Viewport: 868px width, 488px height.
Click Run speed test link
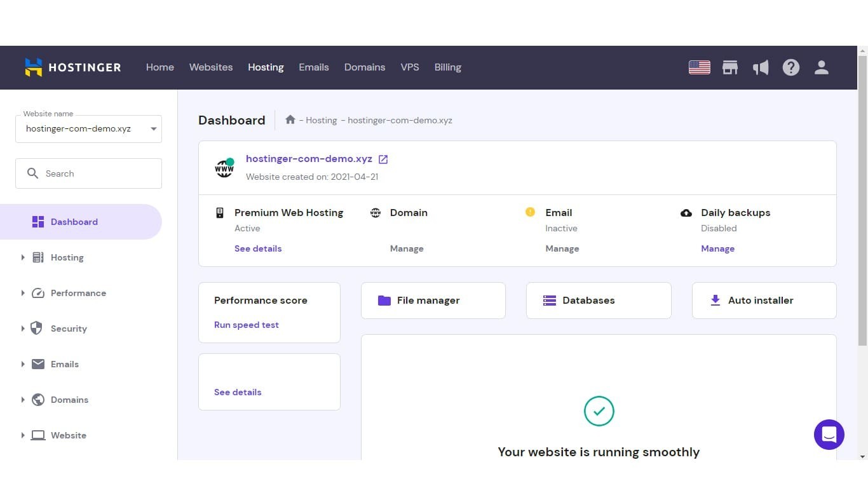click(247, 325)
